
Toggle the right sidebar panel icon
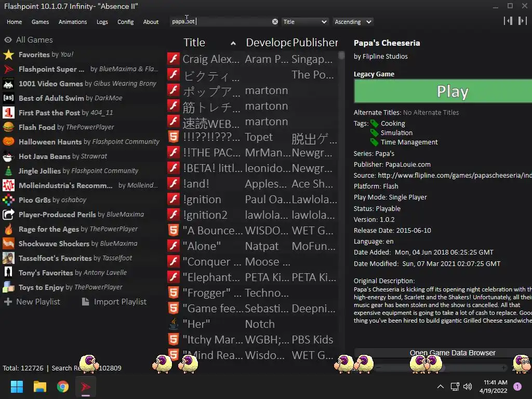[x=523, y=21]
